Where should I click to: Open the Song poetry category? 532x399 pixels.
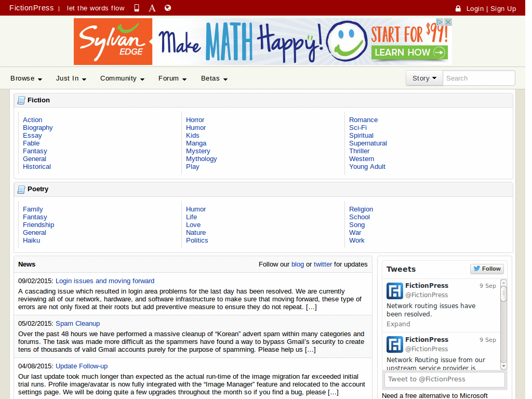(x=357, y=224)
